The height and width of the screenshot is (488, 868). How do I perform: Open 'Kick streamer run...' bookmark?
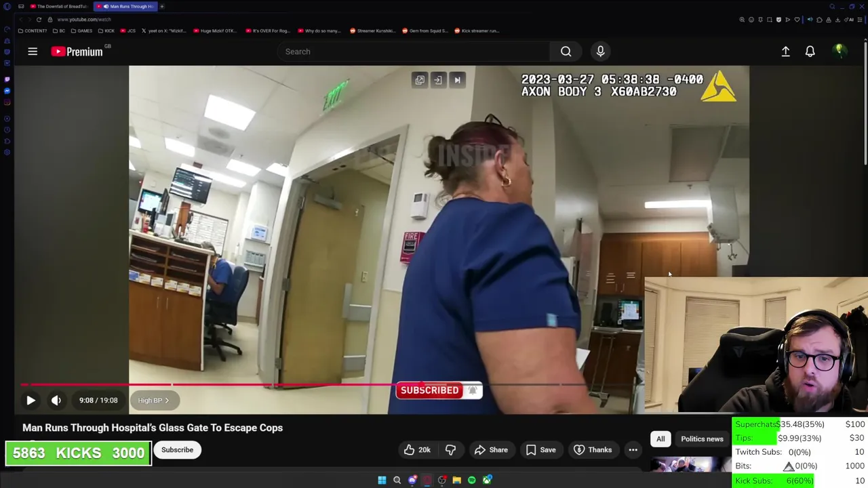(477, 30)
